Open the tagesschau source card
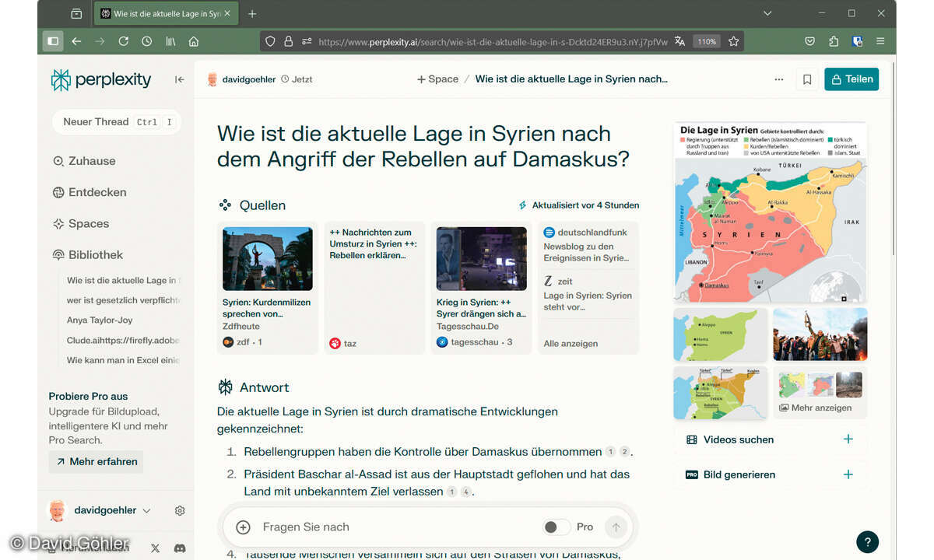The image size is (934, 560). [481, 288]
